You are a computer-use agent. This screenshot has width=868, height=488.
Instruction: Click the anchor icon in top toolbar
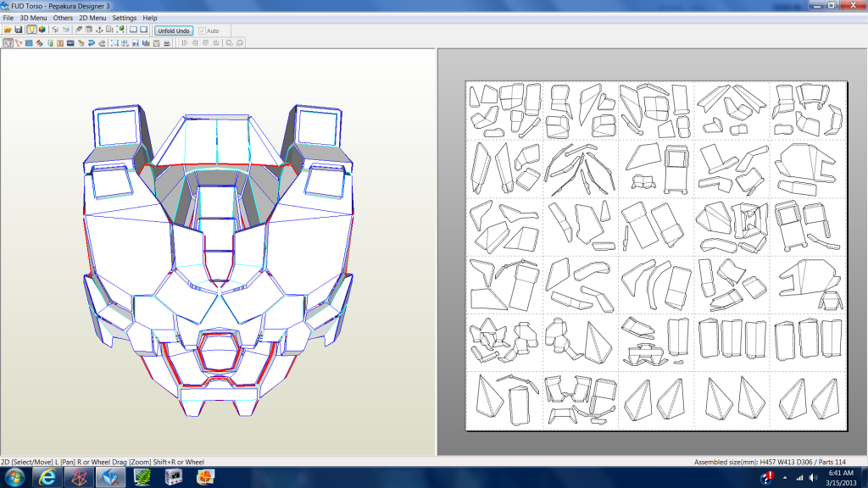(x=100, y=30)
